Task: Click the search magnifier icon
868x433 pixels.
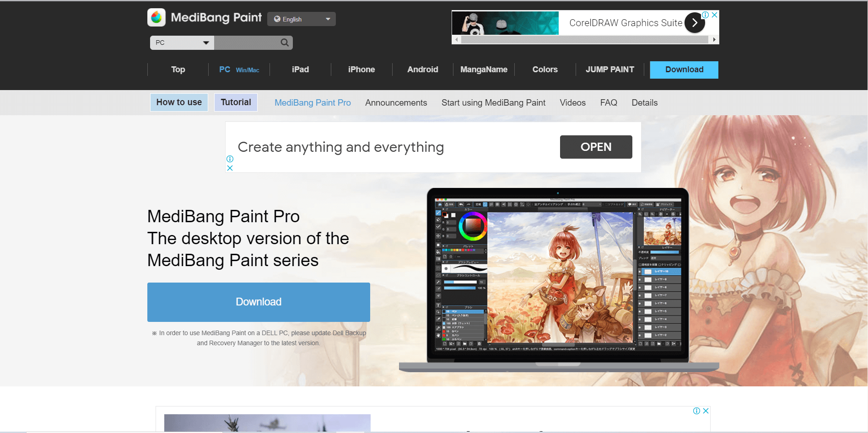Action: tap(285, 43)
